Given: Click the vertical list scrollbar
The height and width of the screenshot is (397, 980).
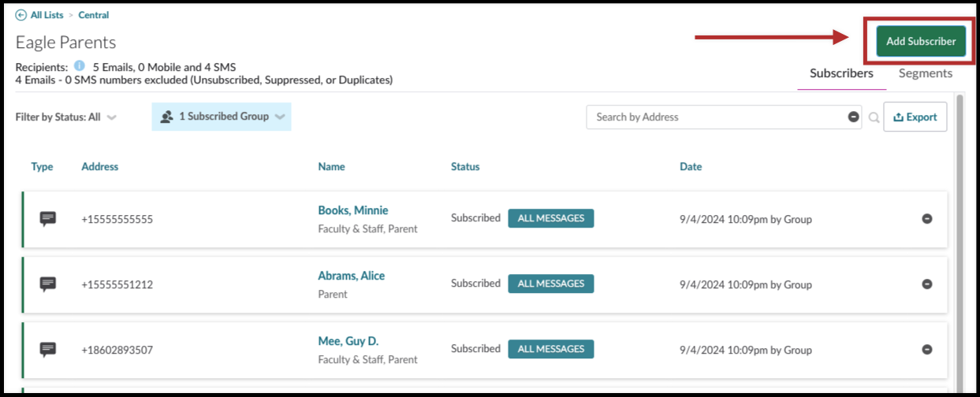Looking at the screenshot, I should click(959, 243).
